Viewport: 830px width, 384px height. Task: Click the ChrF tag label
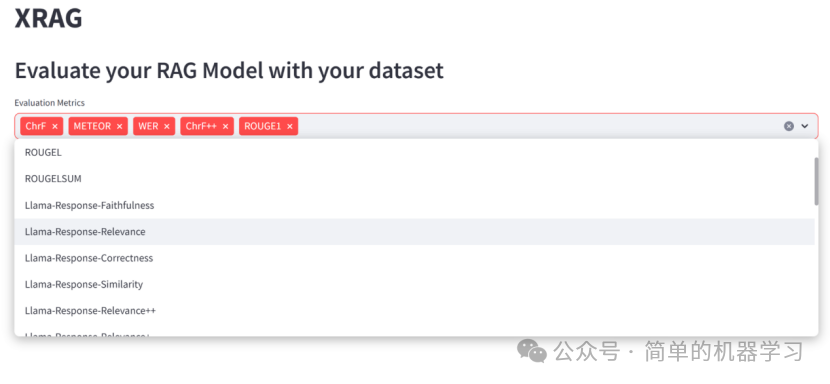point(36,127)
